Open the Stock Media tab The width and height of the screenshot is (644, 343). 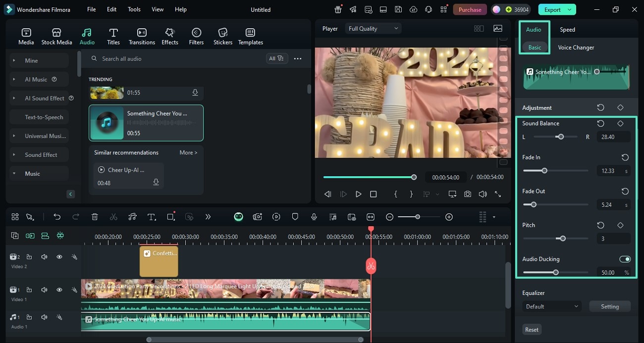pyautogui.click(x=56, y=36)
